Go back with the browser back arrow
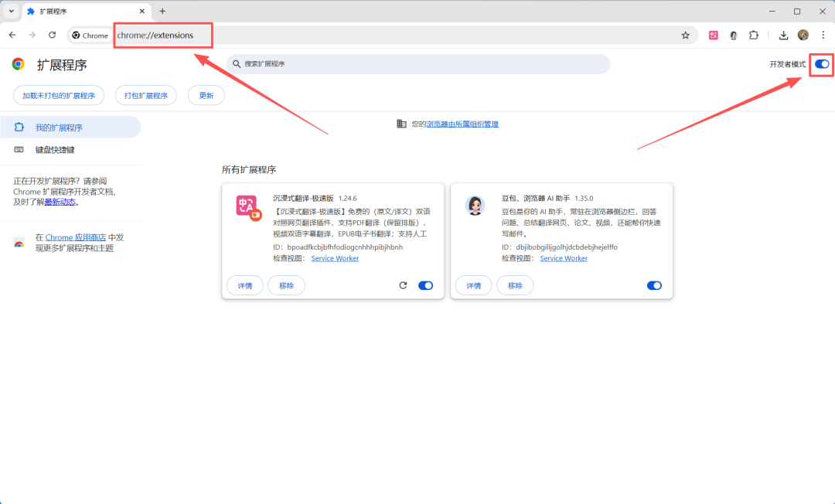Screen dimensions: 835x504 (x=12, y=35)
